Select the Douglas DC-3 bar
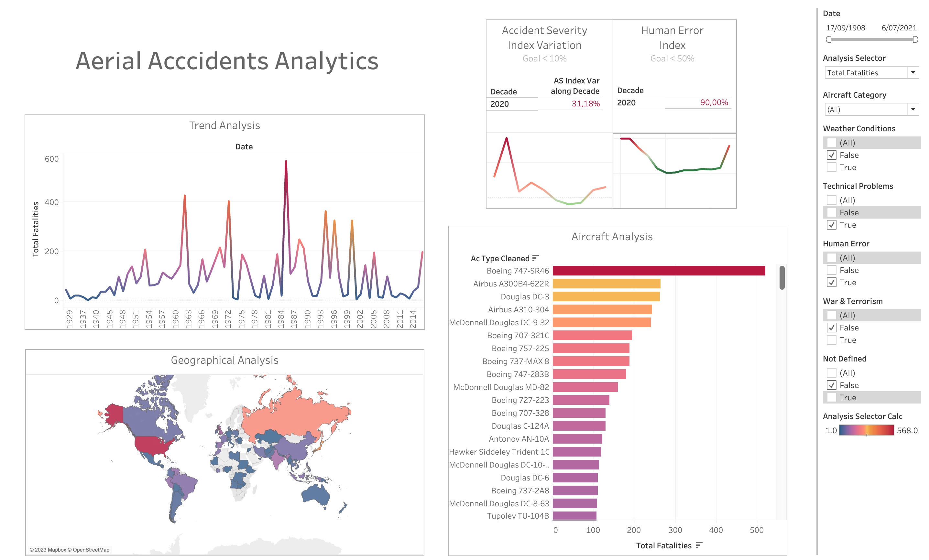The height and width of the screenshot is (560, 929). pos(606,296)
